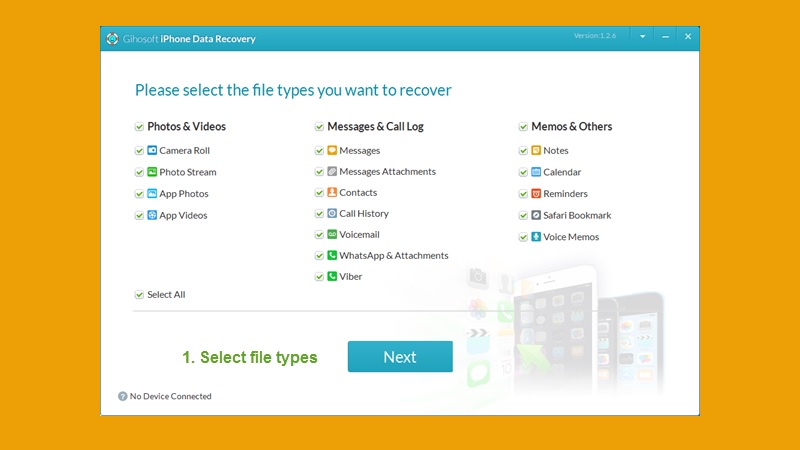Click the App Videos icon
Screen dimensions: 800x450
pos(152,215)
